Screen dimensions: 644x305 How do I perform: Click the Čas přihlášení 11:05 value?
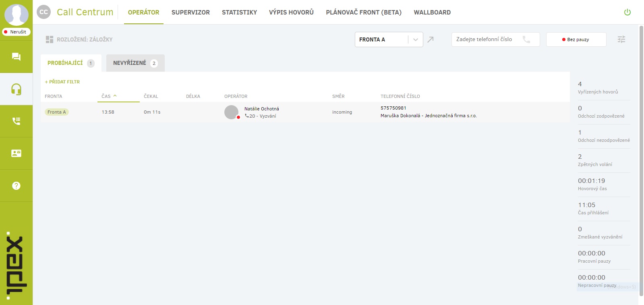pyautogui.click(x=587, y=205)
